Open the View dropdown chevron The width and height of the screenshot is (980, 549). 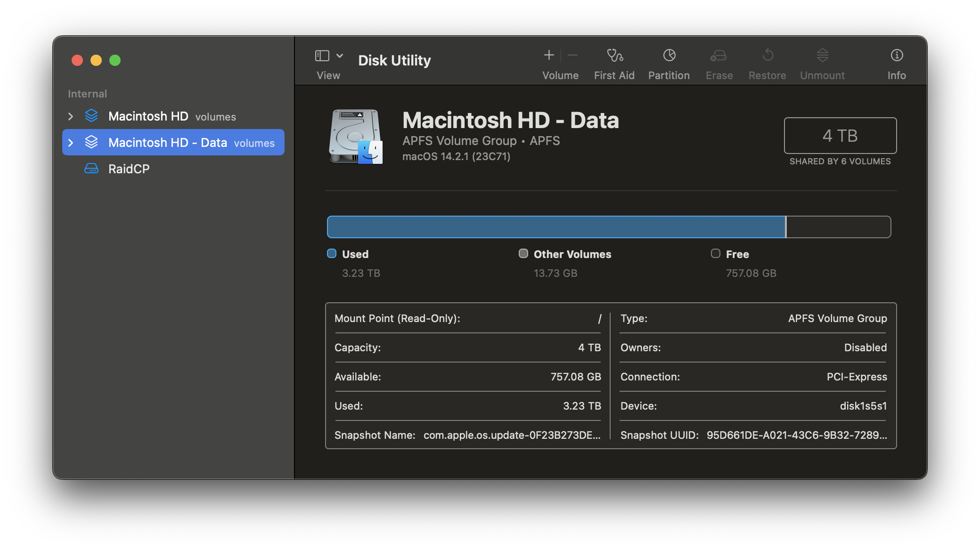coord(340,56)
